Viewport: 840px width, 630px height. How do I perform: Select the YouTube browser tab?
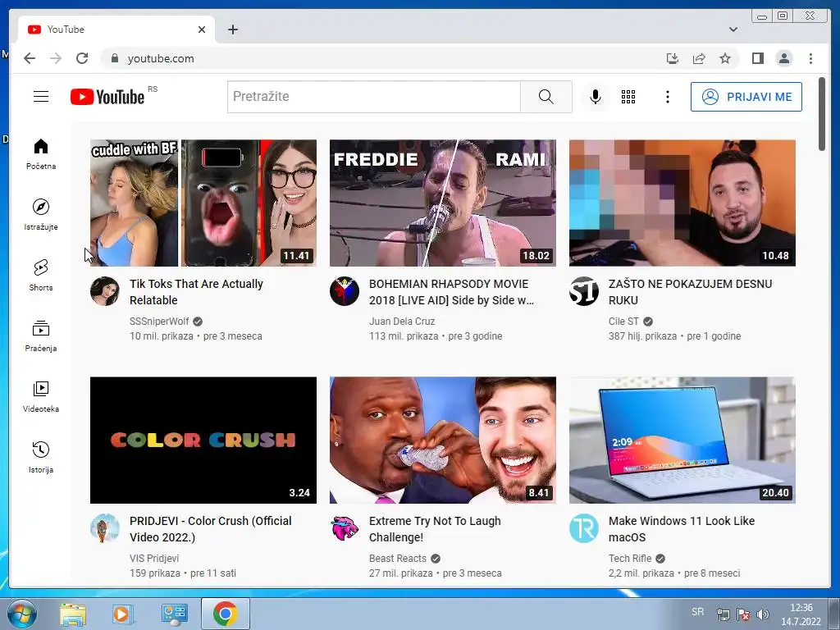tap(116, 30)
